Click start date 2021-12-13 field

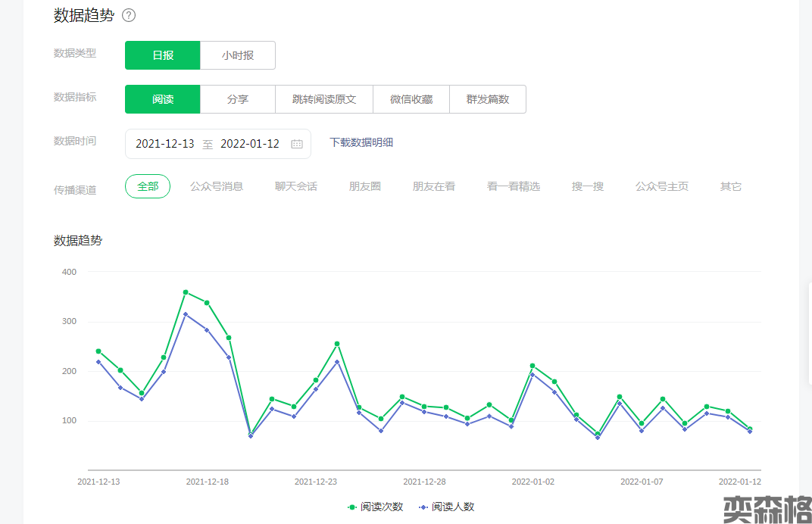[165, 144]
